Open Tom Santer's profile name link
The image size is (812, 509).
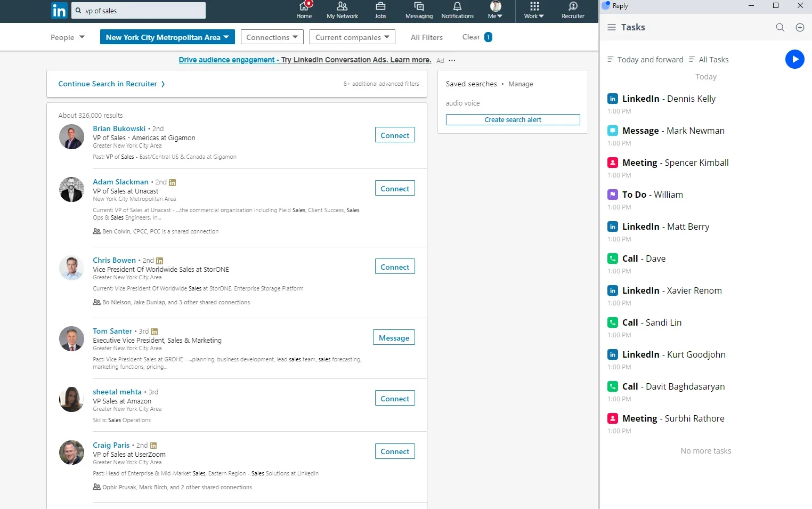[x=112, y=331]
